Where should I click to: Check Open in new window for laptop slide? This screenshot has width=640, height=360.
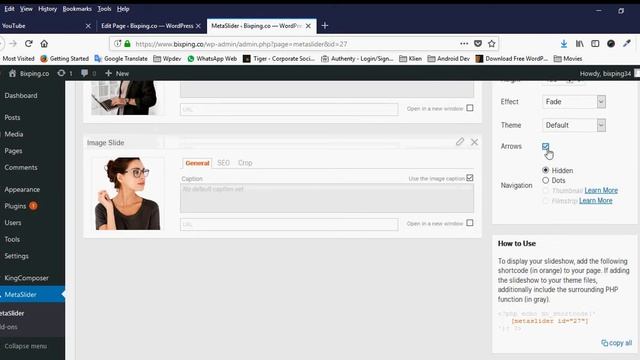click(x=470, y=108)
